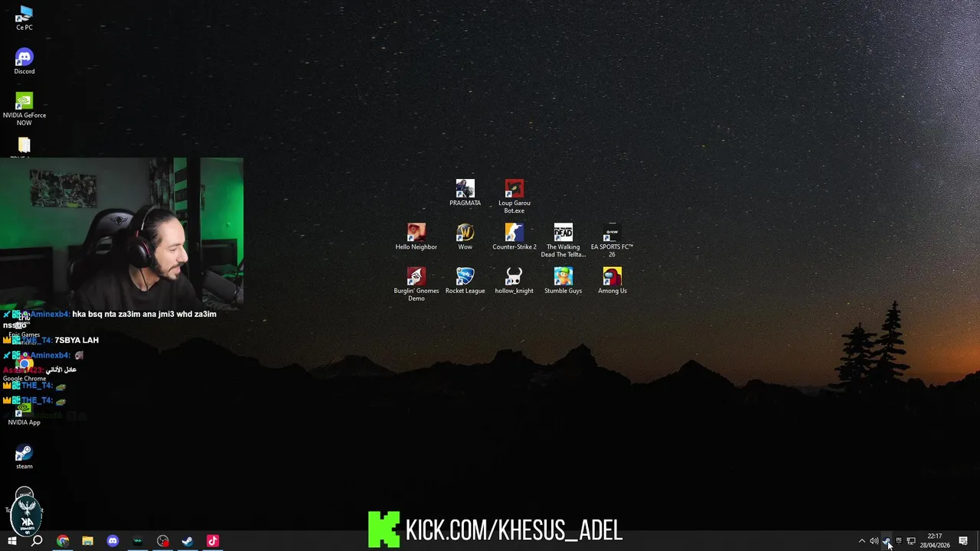Open File Explorer from the taskbar
This screenshot has height=551, width=980.
pyautogui.click(x=87, y=541)
